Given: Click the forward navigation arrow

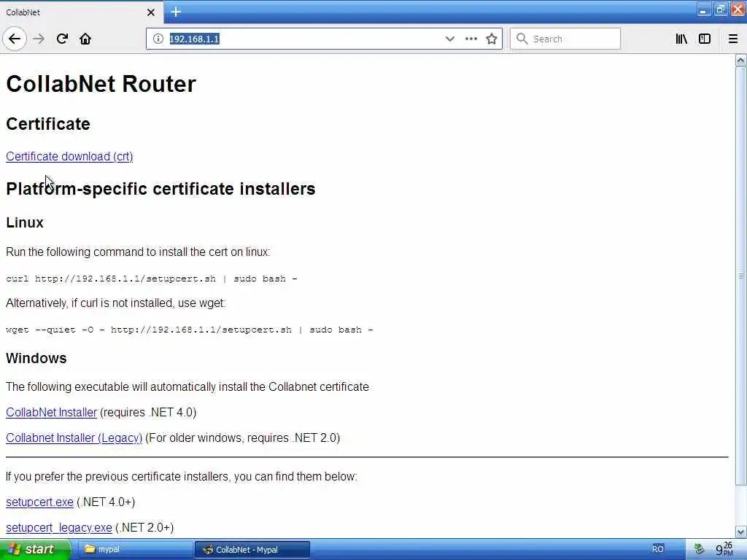Looking at the screenshot, I should [39, 39].
